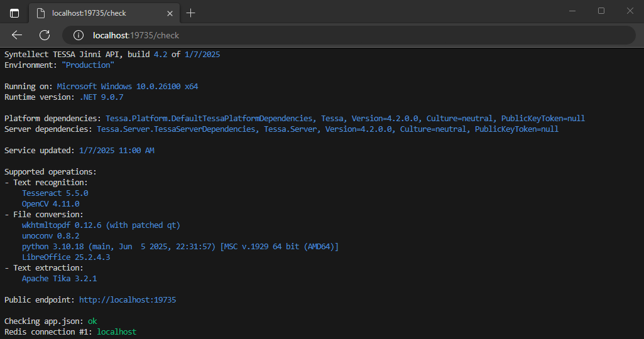Click the LibreOffice 25.2.4.3 entry
This screenshot has height=339, width=644.
coord(66,257)
